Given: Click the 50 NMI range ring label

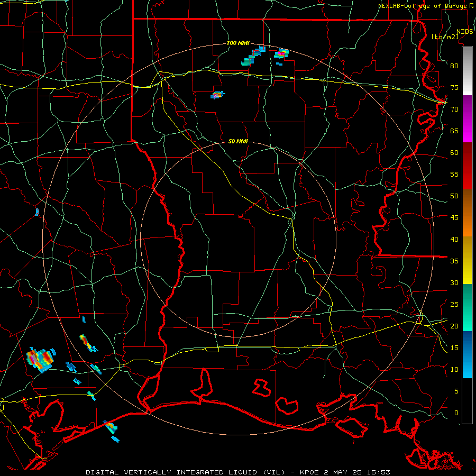Looking at the screenshot, I should pyautogui.click(x=238, y=141).
